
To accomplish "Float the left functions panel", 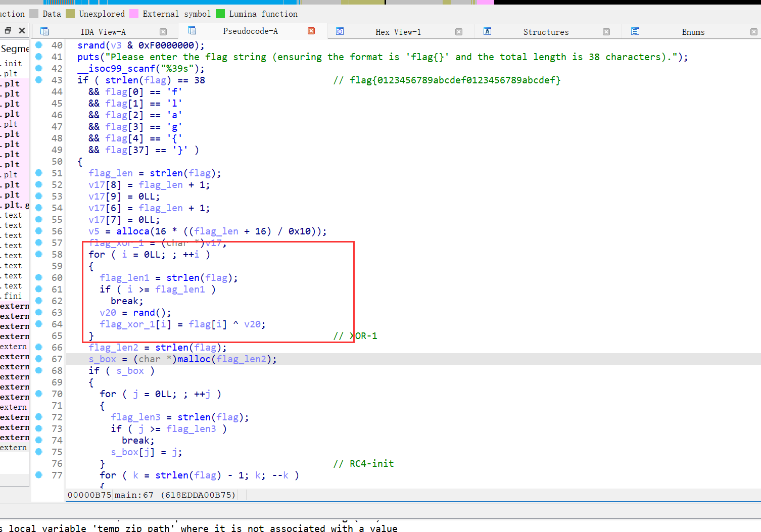I will [8, 31].
